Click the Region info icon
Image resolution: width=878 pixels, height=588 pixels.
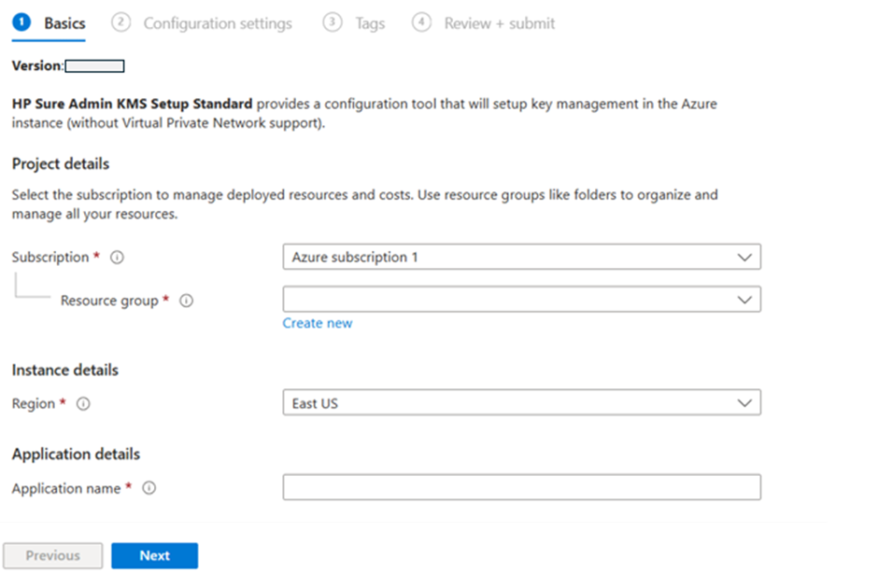[x=82, y=403]
